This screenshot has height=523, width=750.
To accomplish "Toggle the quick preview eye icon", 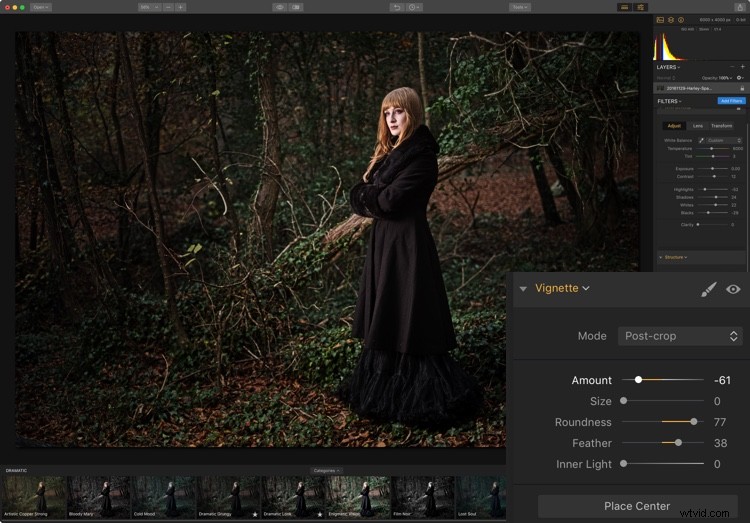I will [x=280, y=7].
